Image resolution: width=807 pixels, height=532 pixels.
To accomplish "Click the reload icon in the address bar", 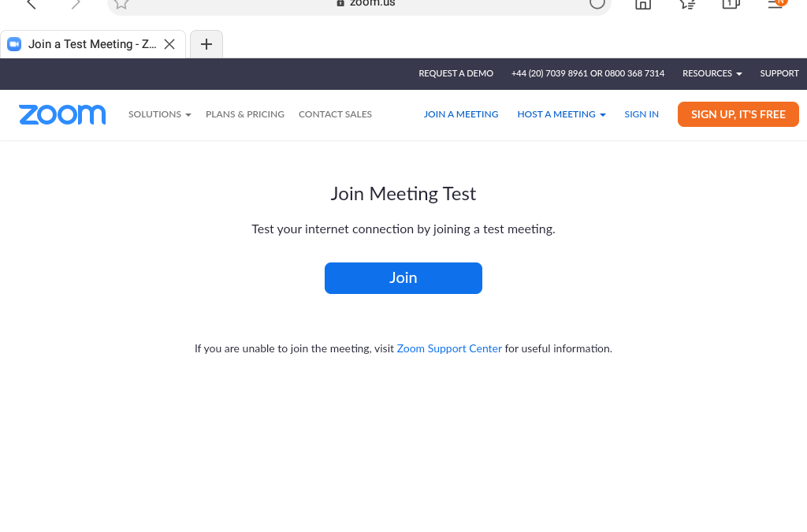I will 597,4.
